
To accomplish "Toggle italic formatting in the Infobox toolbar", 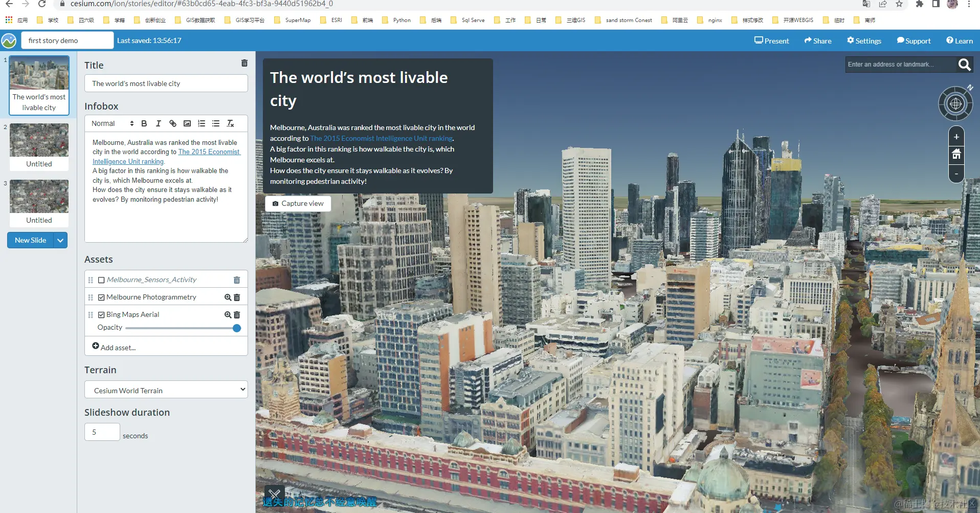I will point(159,123).
